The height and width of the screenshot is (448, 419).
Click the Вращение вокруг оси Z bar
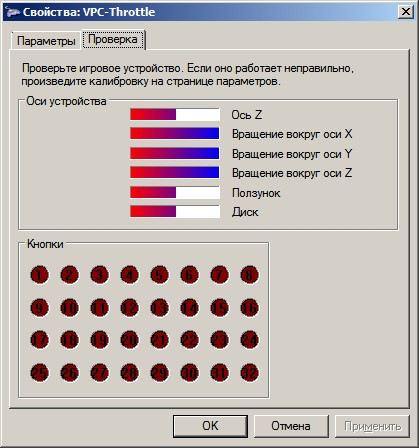(x=175, y=173)
